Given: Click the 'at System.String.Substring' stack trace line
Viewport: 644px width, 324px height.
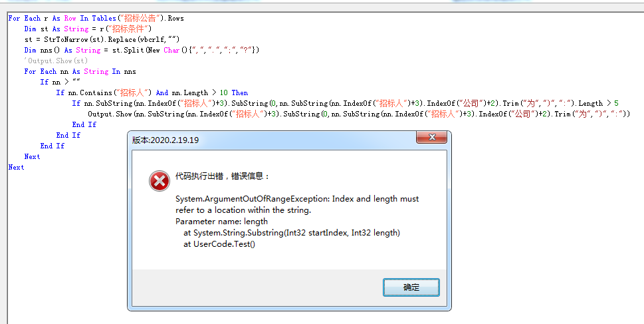Looking at the screenshot, I should pyautogui.click(x=292, y=233).
